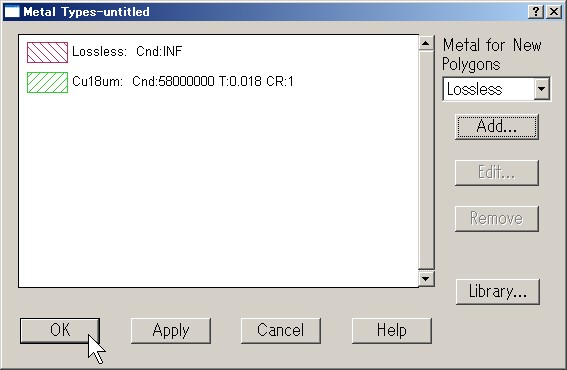
Task: Select the Lossless Cnd:INF list entry
Action: pyautogui.click(x=127, y=51)
